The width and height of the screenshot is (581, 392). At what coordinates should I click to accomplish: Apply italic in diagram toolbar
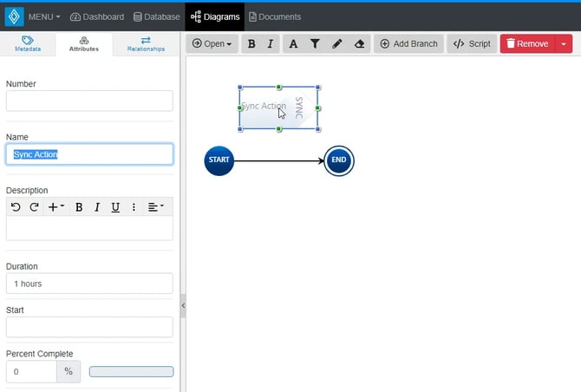[x=271, y=43]
